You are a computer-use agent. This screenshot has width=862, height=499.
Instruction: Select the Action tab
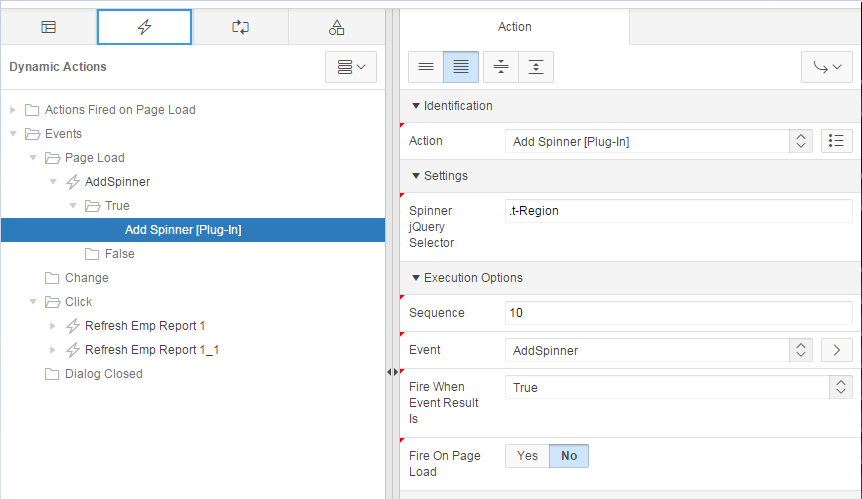[x=515, y=27]
